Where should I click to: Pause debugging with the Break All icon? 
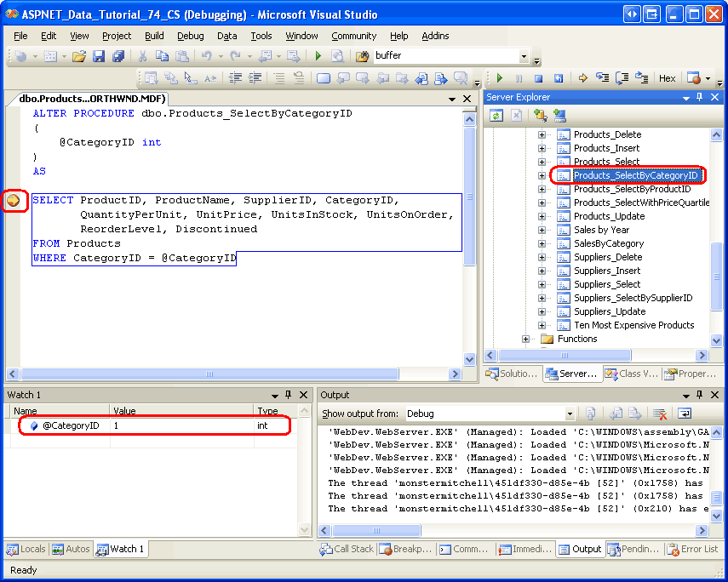521,77
